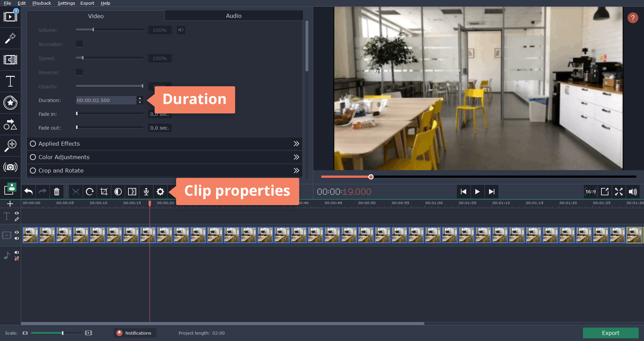
Task: Mute the video track speaker
Action: [17, 239]
